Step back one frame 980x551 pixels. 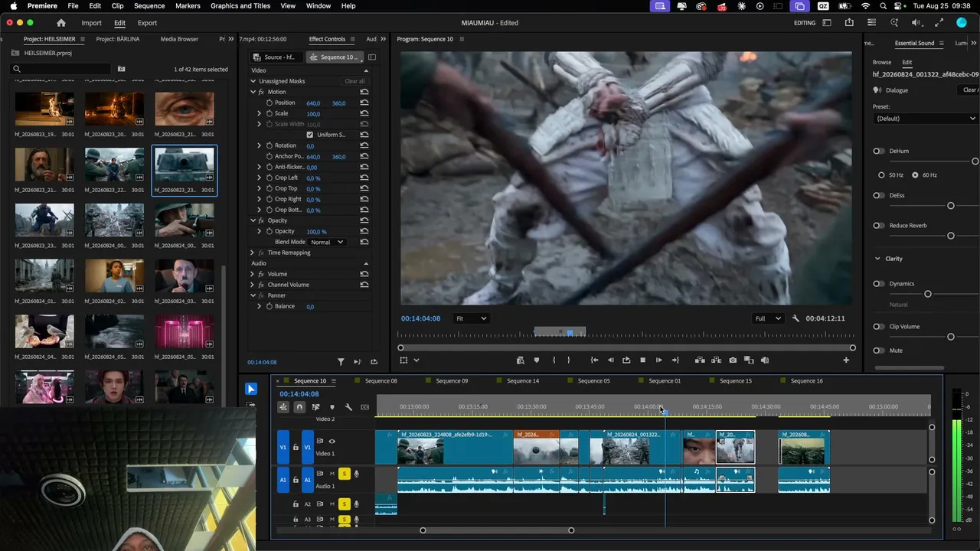tap(610, 360)
